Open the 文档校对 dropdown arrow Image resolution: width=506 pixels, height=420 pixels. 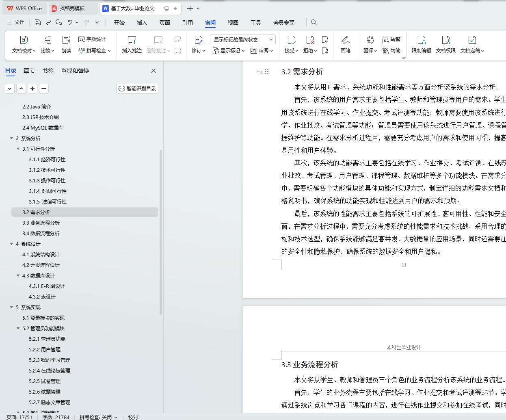click(x=33, y=51)
